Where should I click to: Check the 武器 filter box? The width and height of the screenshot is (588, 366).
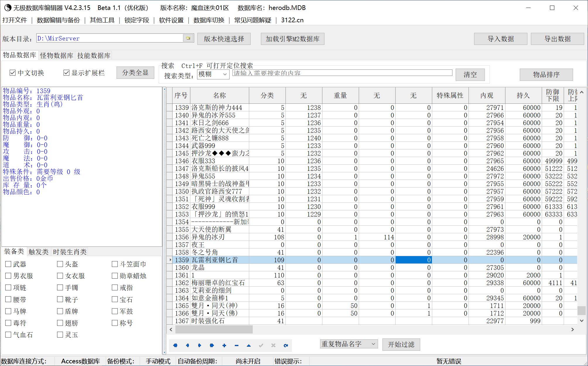(8, 264)
